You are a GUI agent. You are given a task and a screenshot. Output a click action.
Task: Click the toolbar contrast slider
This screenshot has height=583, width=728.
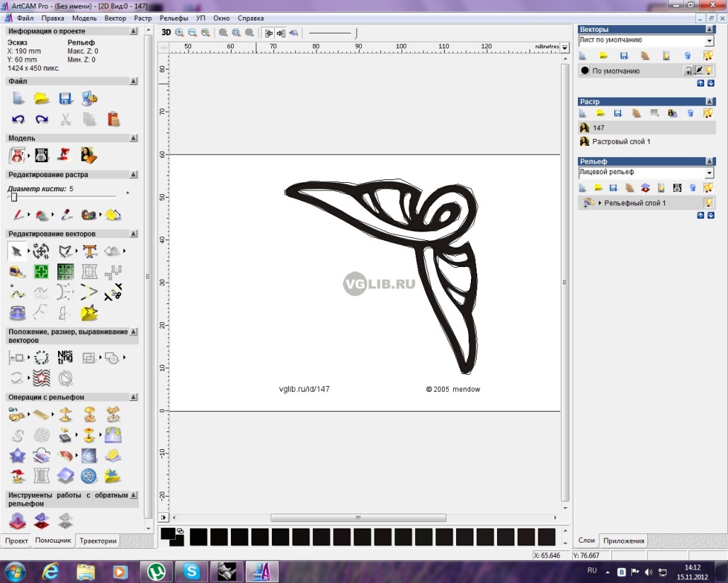tap(333, 33)
